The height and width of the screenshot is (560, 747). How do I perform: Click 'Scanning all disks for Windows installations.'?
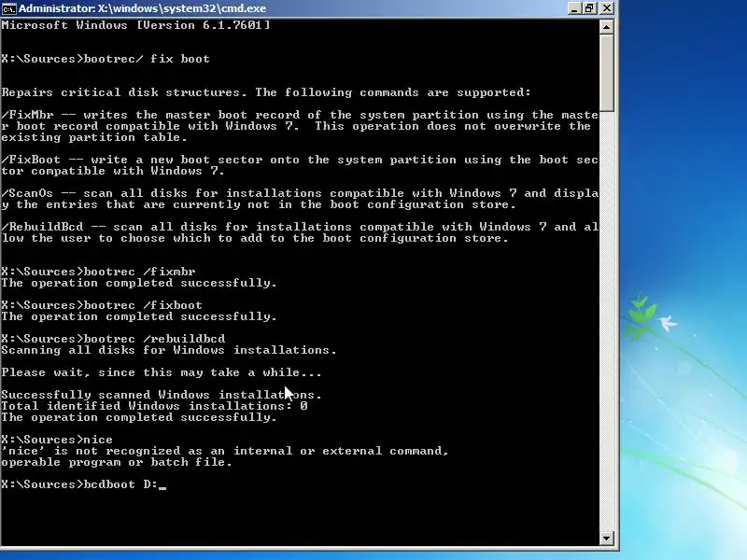point(169,350)
